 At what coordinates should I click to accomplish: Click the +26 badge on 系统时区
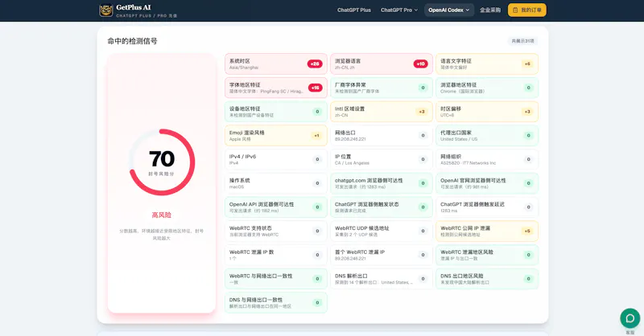(315, 64)
